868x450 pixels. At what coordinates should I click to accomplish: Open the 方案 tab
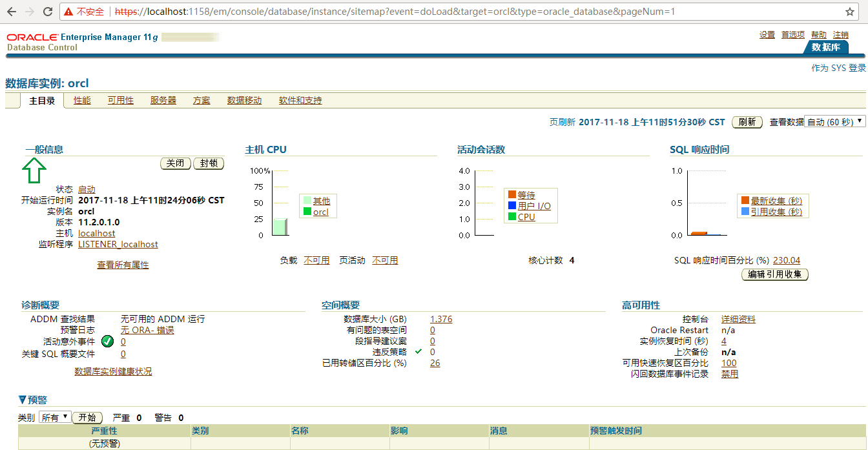pyautogui.click(x=201, y=100)
